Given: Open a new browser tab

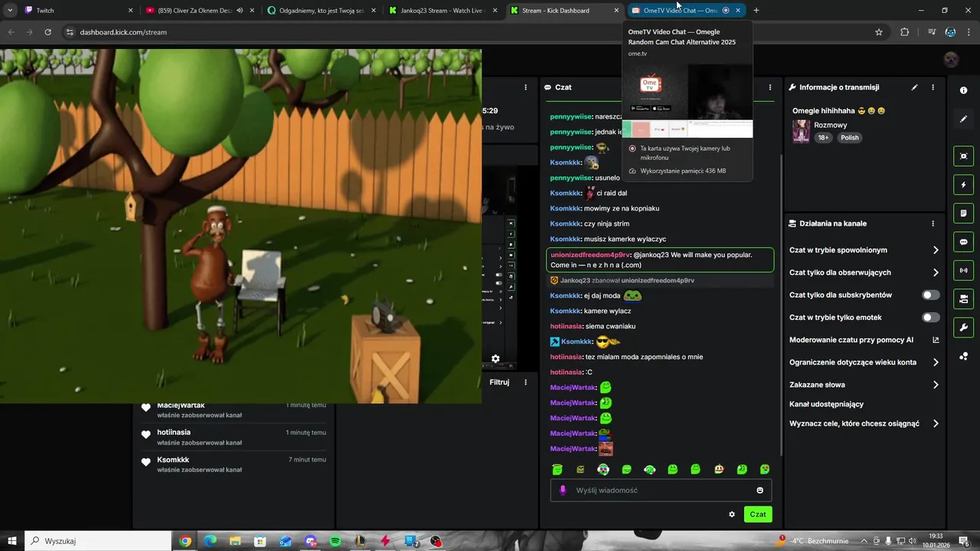Looking at the screenshot, I should (x=756, y=11).
